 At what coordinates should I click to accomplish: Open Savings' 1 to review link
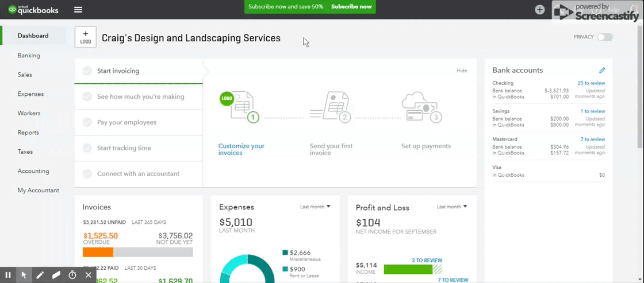[593, 111]
